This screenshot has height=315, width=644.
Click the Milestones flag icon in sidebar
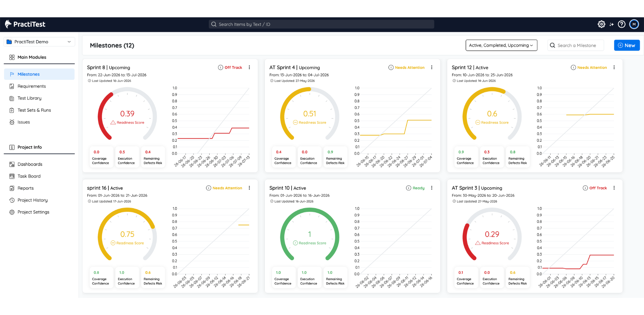(12, 74)
